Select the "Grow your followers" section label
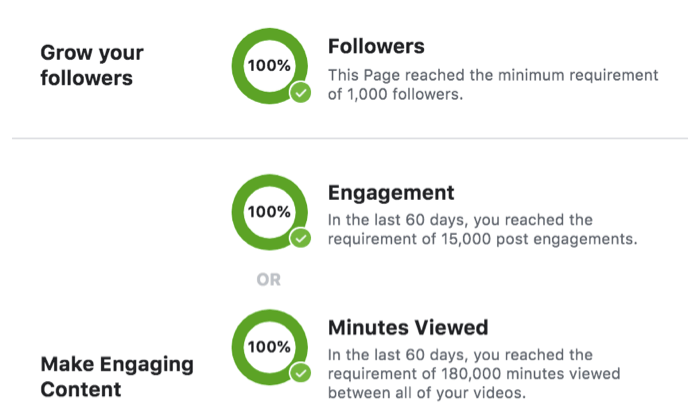700x416 pixels. [x=92, y=64]
